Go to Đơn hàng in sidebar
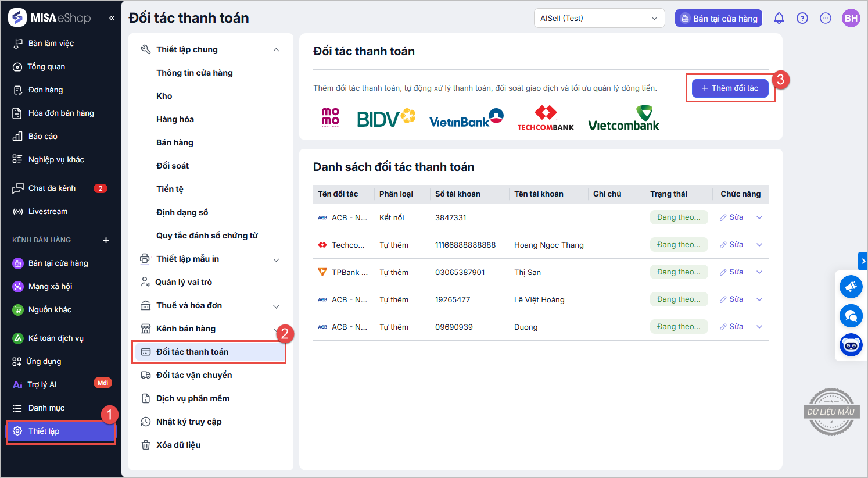 point(45,90)
